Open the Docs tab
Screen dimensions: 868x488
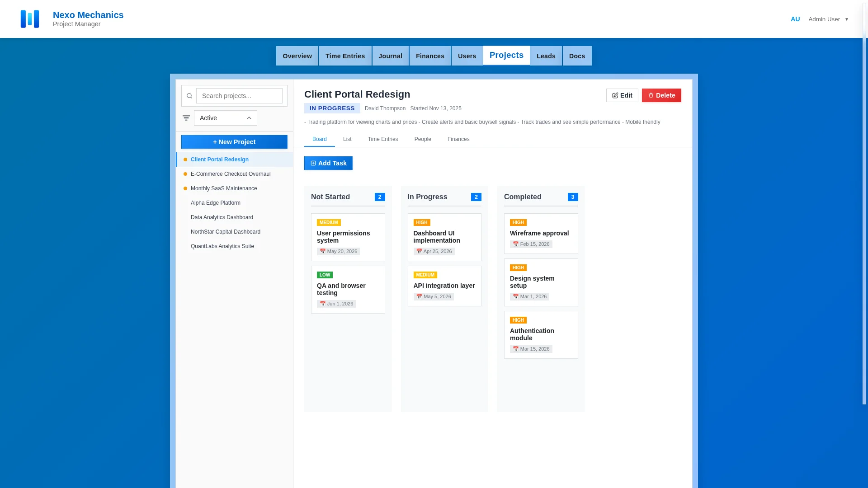tap(577, 56)
